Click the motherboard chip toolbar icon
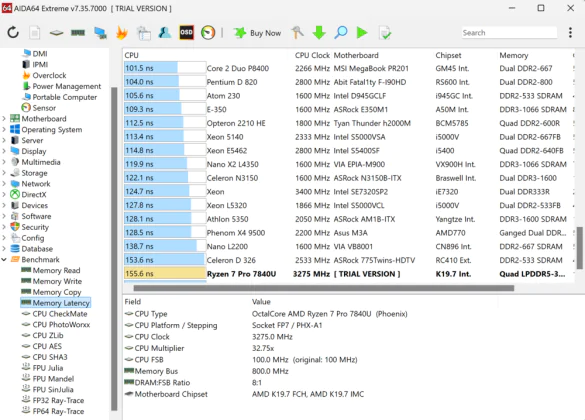 56,33
